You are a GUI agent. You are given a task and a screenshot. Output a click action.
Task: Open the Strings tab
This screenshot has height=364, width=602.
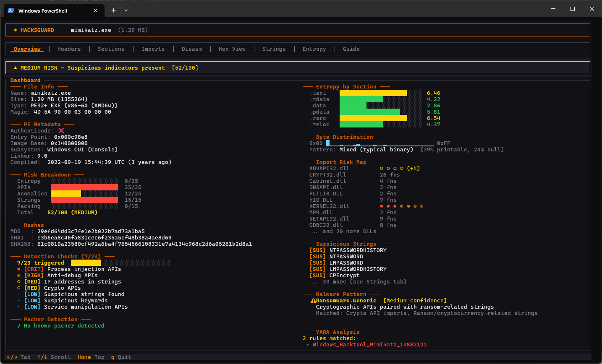click(x=274, y=49)
